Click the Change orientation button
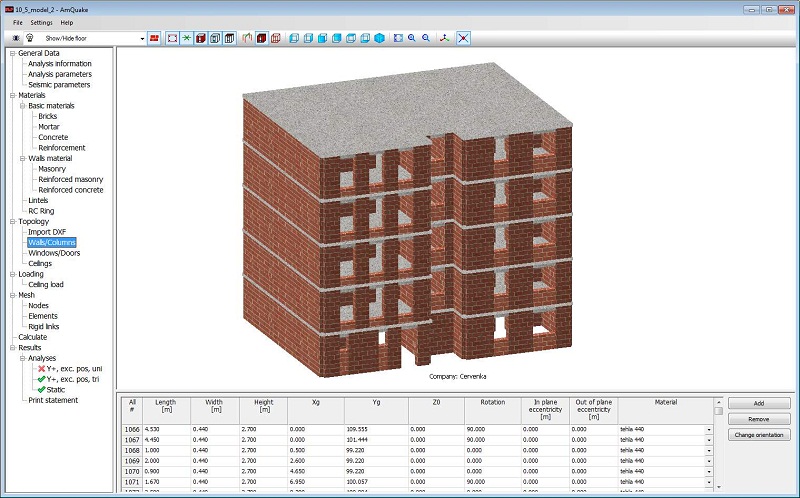The height and width of the screenshot is (498, 800). 761,435
